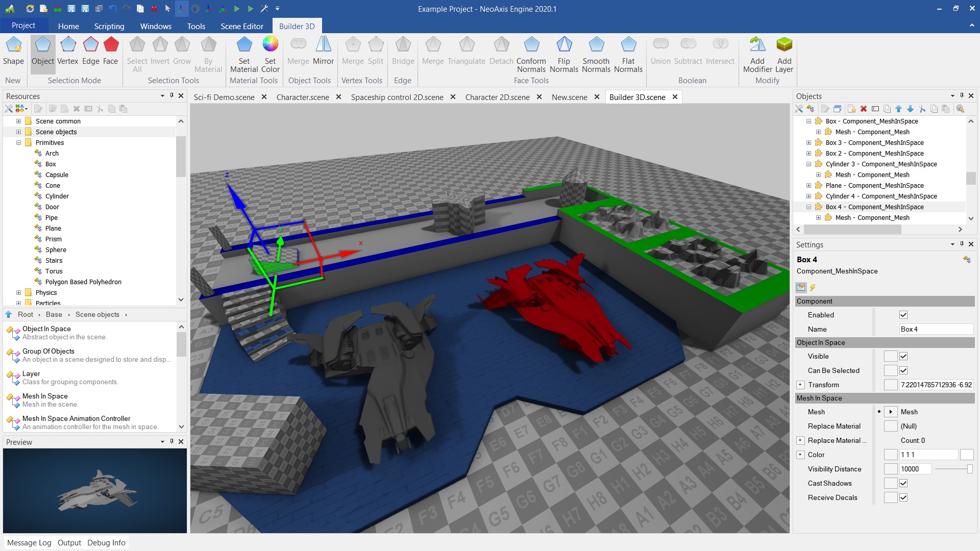Image resolution: width=980 pixels, height=551 pixels.
Task: Toggle the Cast Shadows checkbox
Action: click(x=903, y=483)
